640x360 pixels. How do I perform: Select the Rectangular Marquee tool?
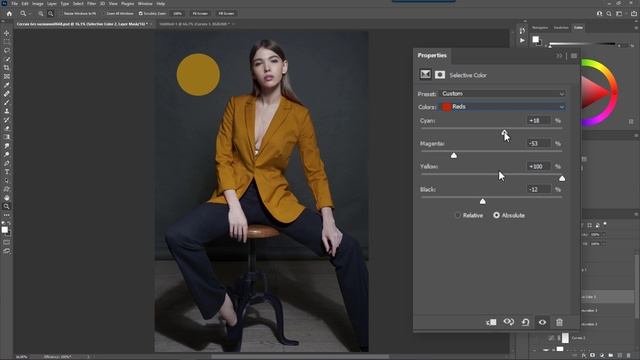point(7,42)
